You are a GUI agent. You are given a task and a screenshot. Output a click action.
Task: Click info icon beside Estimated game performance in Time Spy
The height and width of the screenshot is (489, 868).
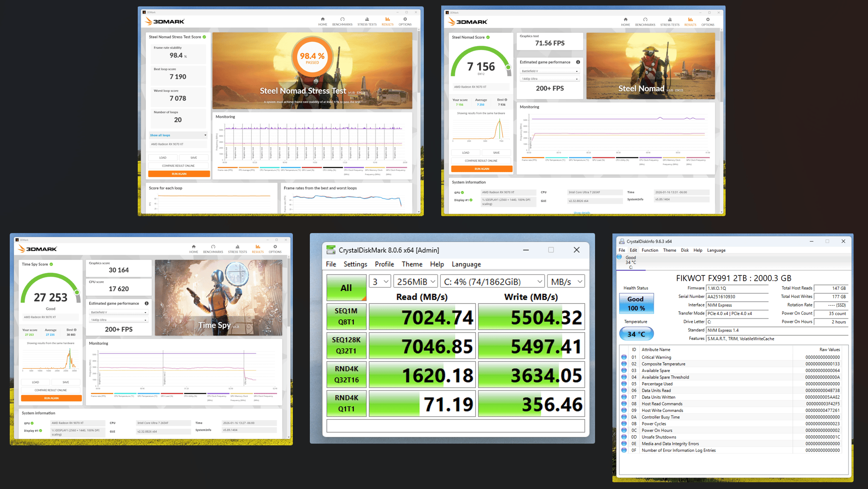(147, 303)
